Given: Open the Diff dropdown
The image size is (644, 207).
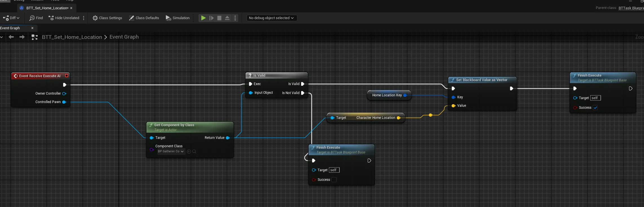Looking at the screenshot, I should (x=11, y=18).
